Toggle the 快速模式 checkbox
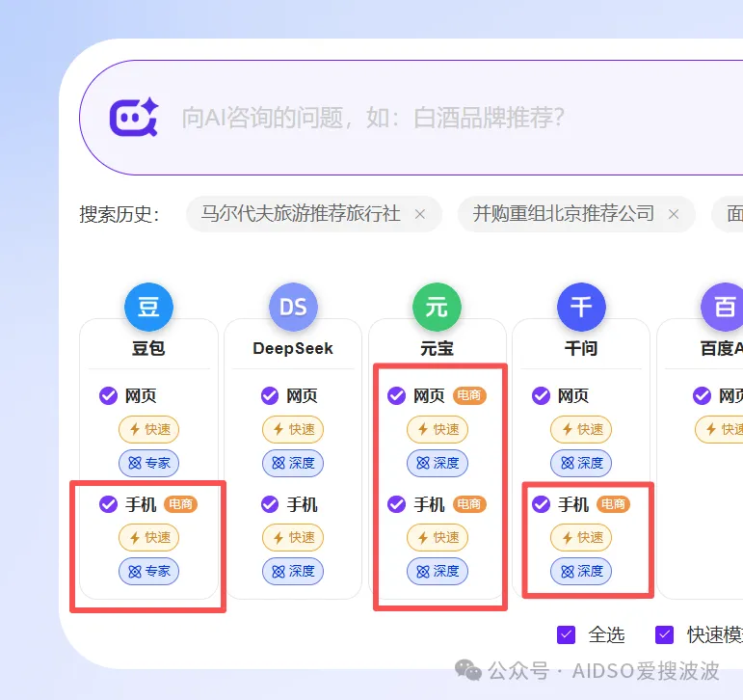Image resolution: width=743 pixels, height=700 pixels. tap(664, 634)
